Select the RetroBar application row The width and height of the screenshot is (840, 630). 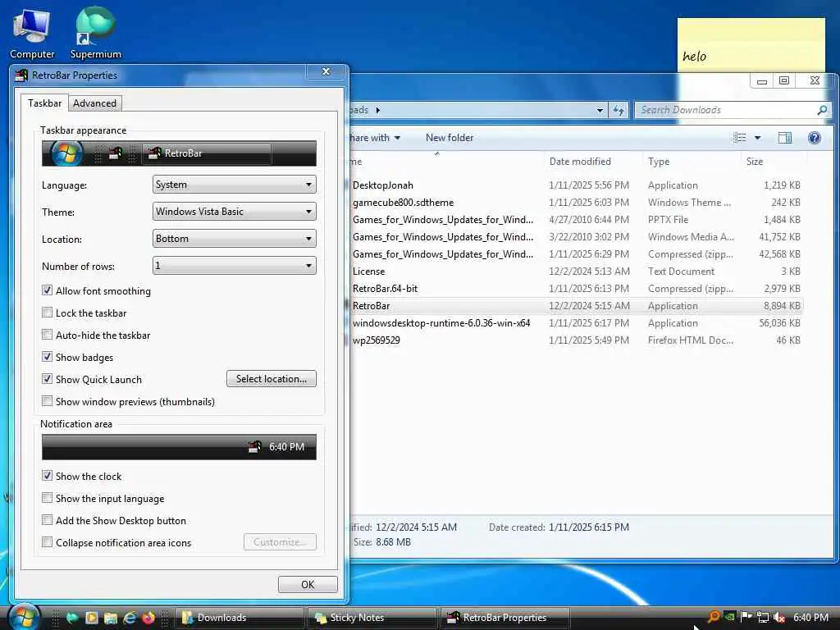click(576, 306)
